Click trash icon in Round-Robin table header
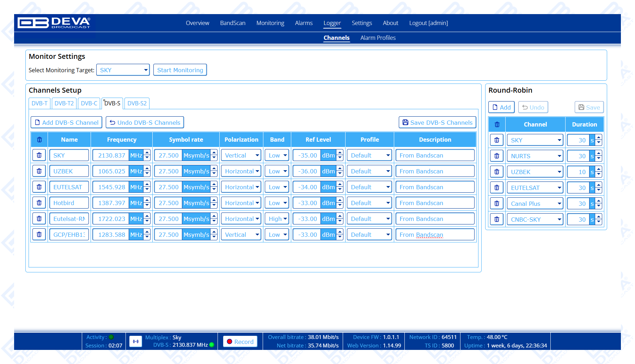635x364 pixels. (497, 124)
